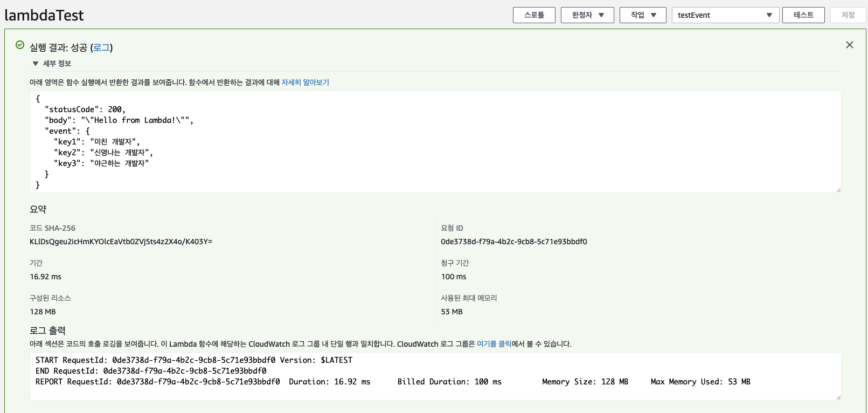Select the 코드 SHA-256 hash value
Viewport: 868px width, 413px height.
121,242
